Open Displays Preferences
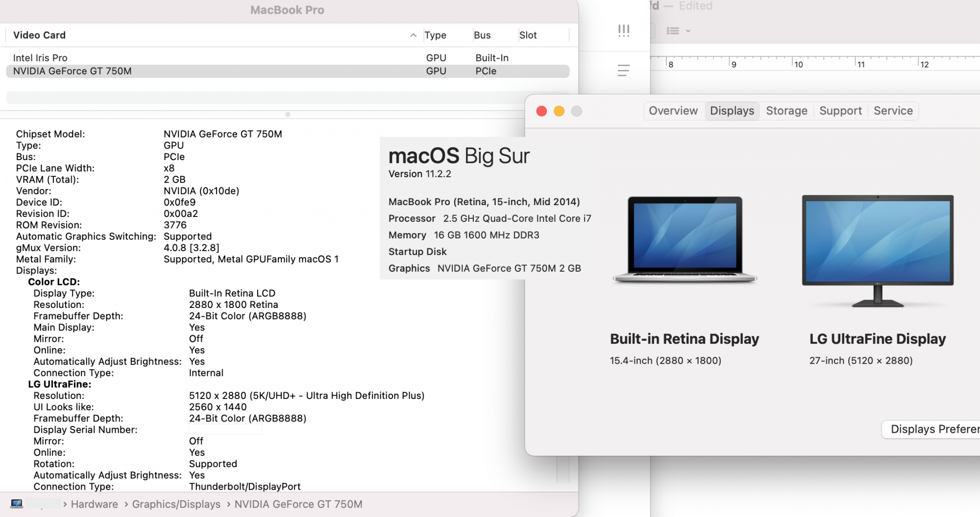 (931, 429)
